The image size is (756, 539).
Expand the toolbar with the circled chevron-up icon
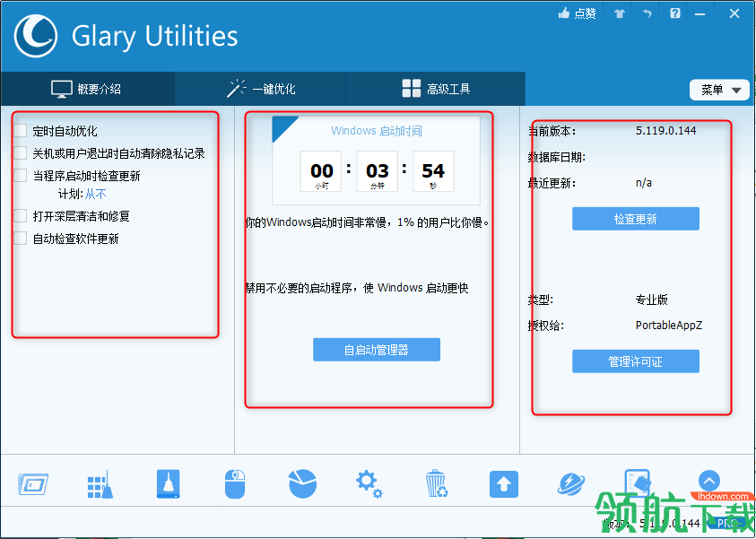708,480
